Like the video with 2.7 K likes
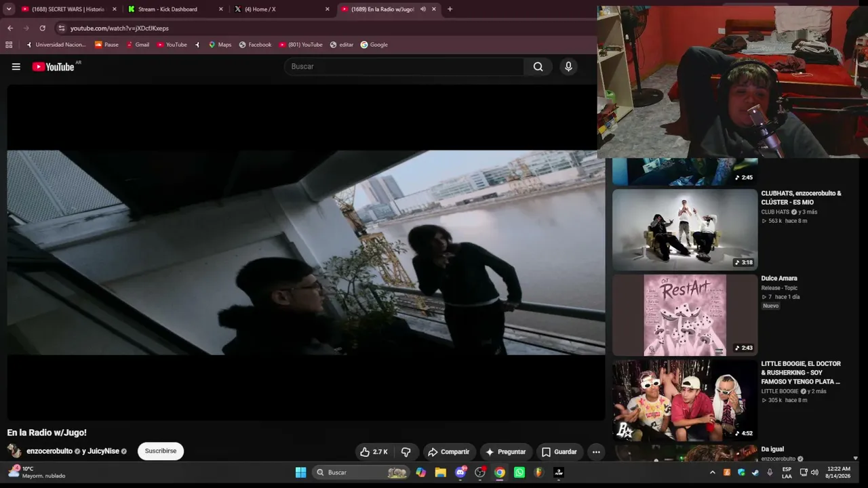 point(374,452)
